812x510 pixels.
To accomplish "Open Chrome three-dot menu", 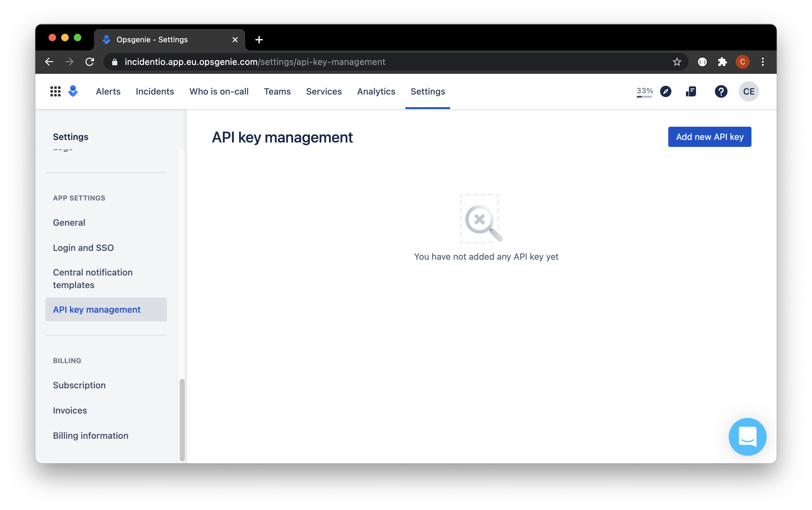I will (x=763, y=62).
